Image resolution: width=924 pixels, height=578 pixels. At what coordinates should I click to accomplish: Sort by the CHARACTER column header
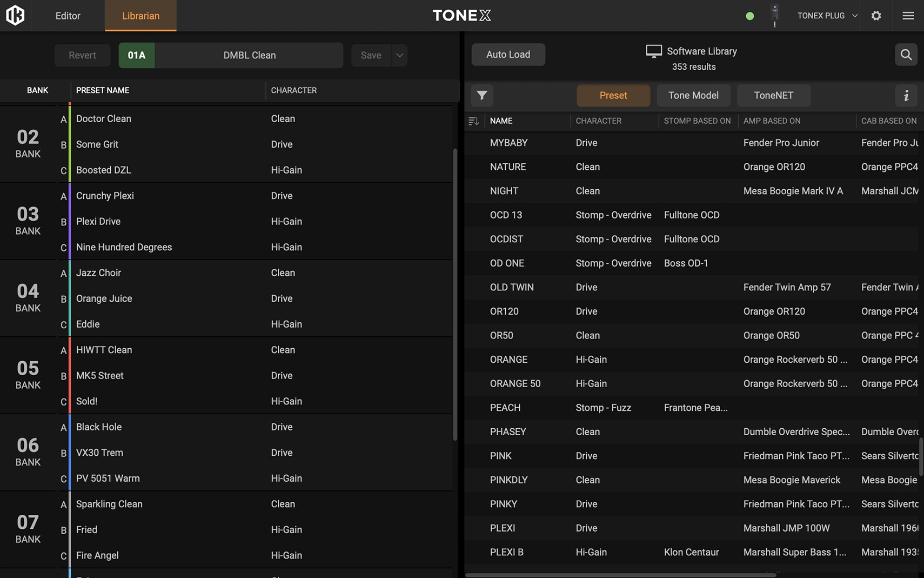pyautogui.click(x=598, y=121)
